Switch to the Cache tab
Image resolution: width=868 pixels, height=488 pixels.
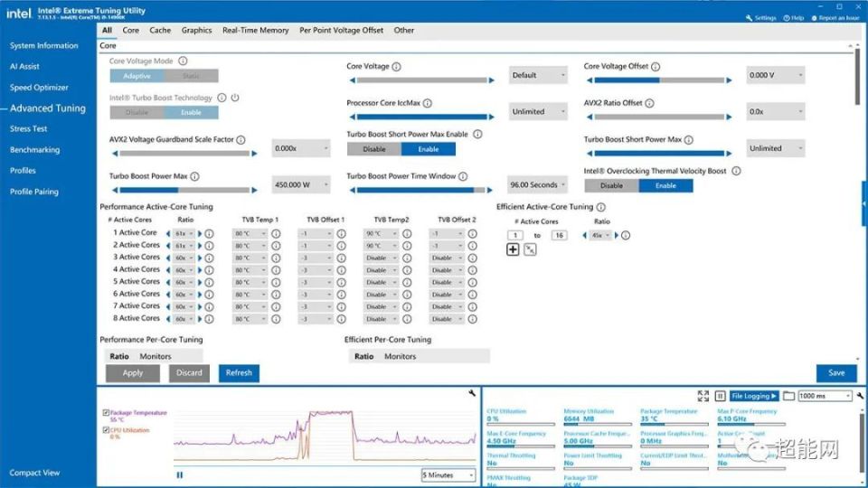point(160,31)
